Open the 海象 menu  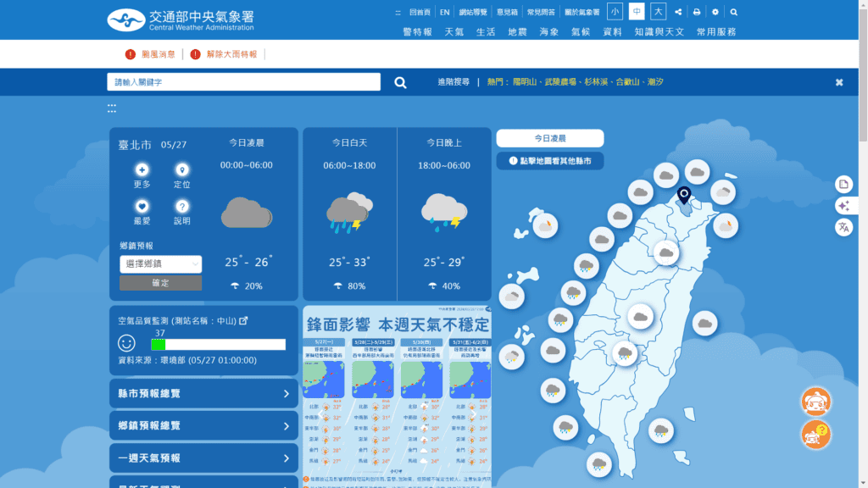548,32
